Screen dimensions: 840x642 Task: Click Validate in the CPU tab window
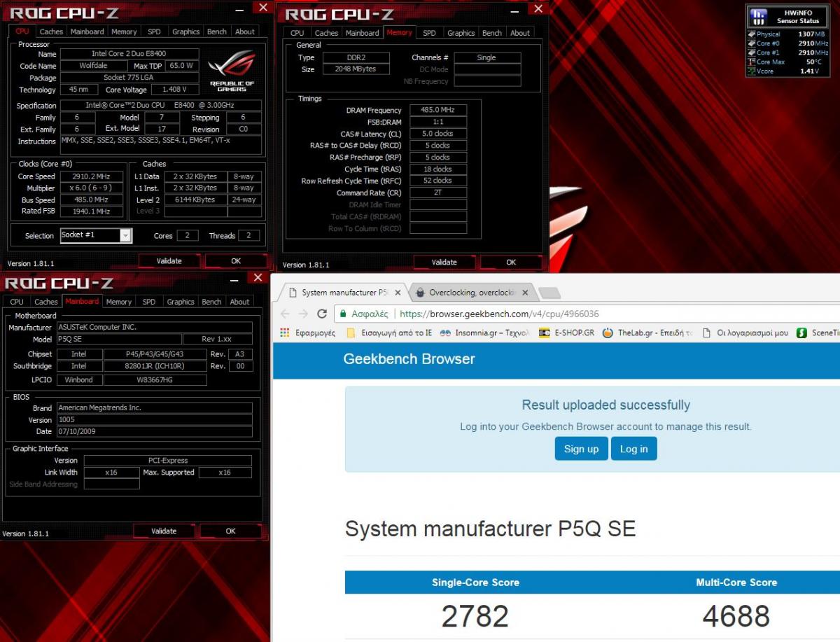tap(169, 261)
